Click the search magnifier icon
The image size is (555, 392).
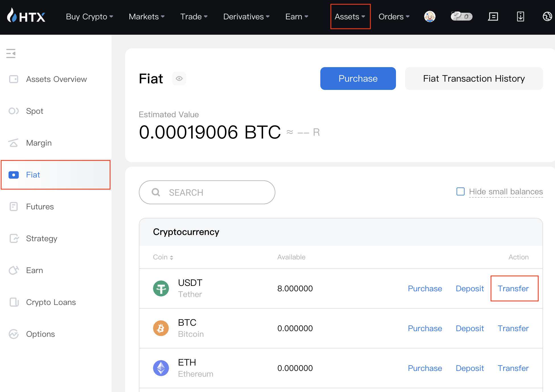pos(156,192)
